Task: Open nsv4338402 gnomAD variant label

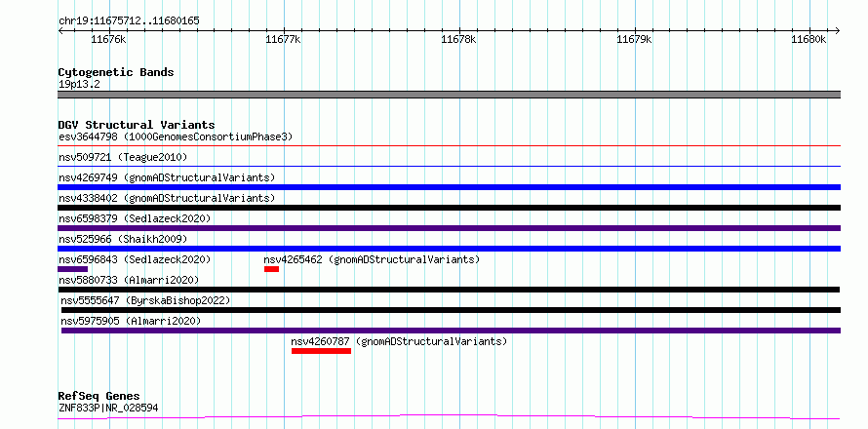Action: 167,198
